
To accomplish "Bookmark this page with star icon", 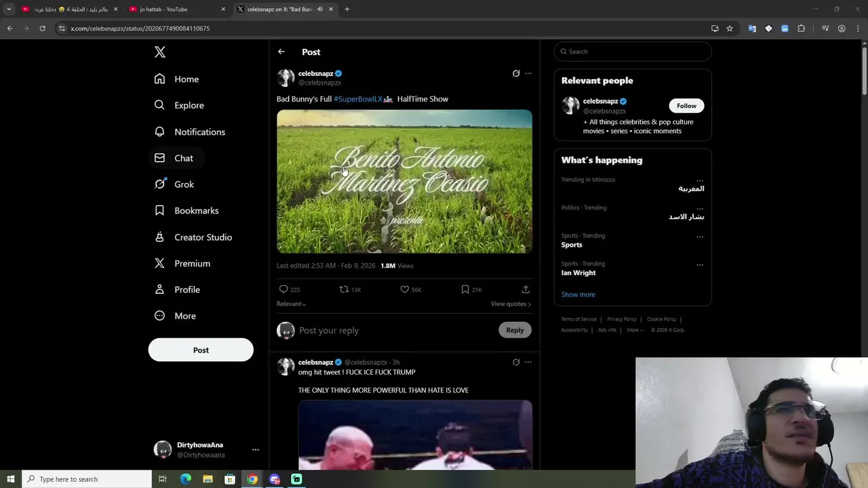I will [x=730, y=28].
